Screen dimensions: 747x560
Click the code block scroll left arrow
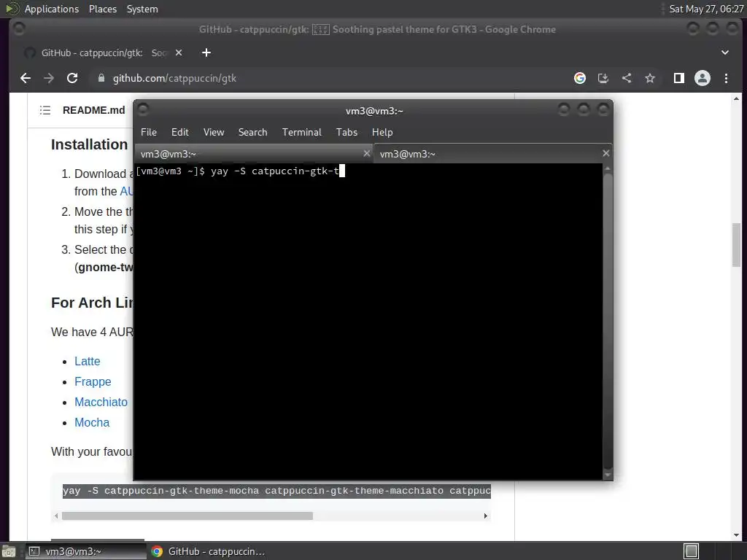pyautogui.click(x=56, y=516)
